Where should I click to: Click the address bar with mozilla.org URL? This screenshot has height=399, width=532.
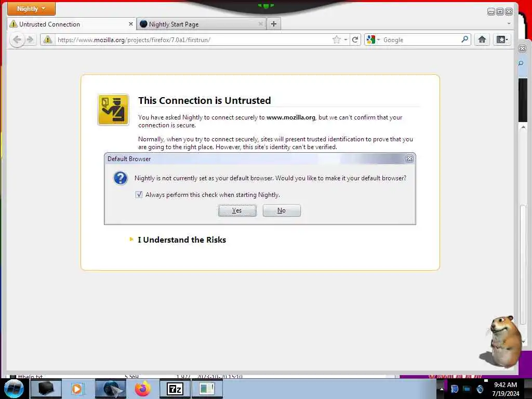tap(193, 39)
